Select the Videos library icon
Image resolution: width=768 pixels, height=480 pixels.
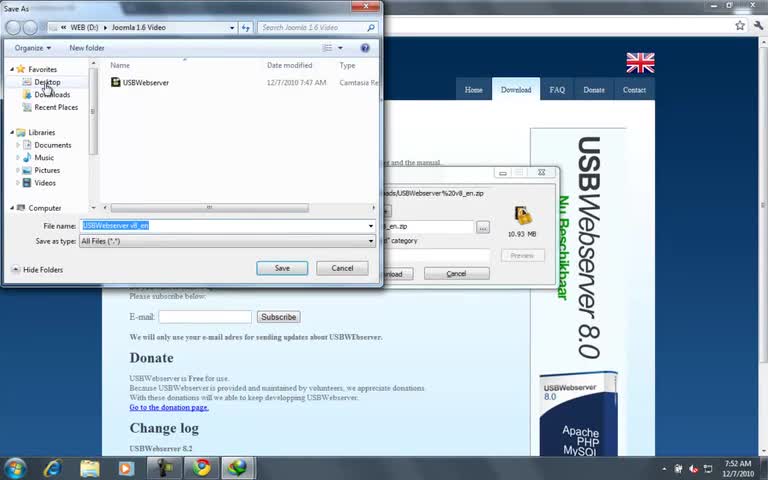[27, 183]
